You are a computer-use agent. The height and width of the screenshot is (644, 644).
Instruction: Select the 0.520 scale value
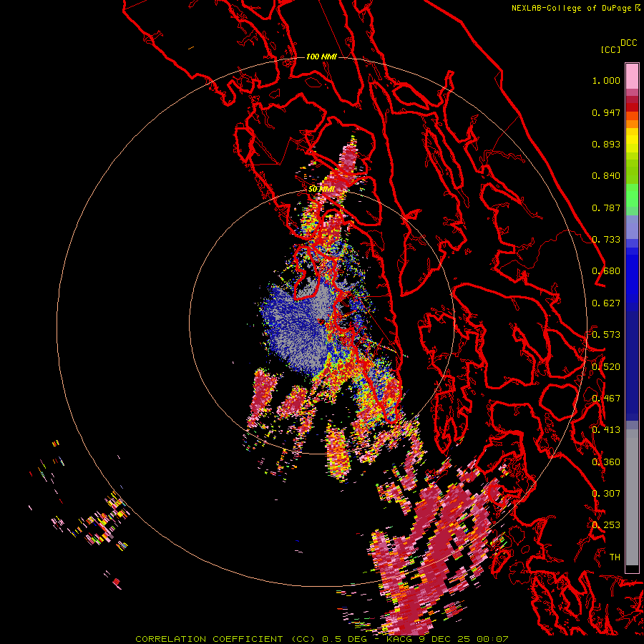tap(606, 366)
